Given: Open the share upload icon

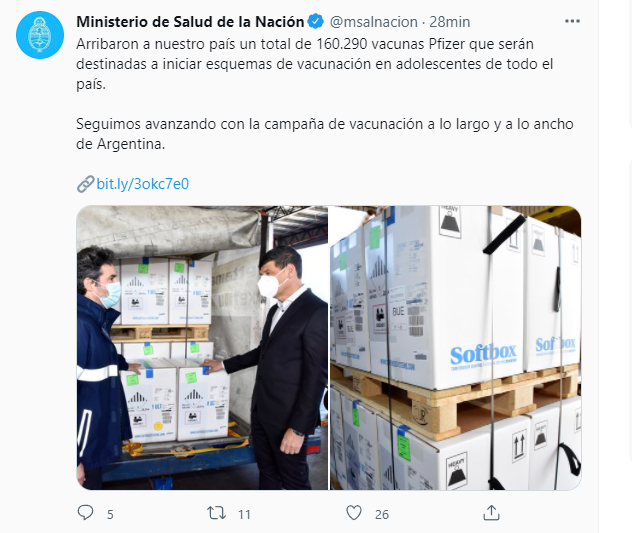Looking at the screenshot, I should 491,513.
